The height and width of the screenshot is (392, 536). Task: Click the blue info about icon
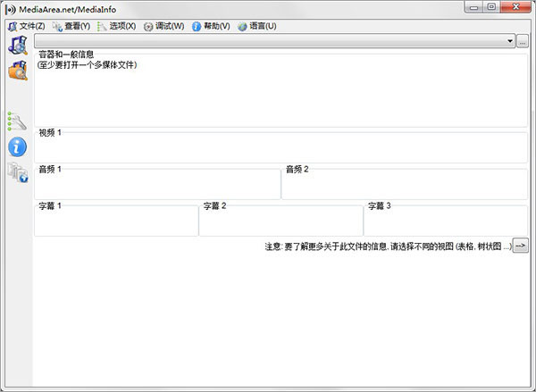17,147
